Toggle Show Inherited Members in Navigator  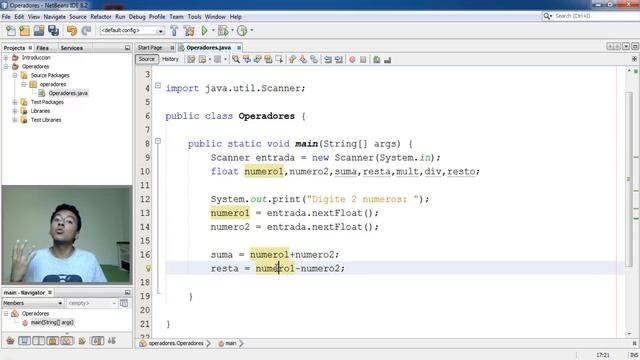pos(10,340)
